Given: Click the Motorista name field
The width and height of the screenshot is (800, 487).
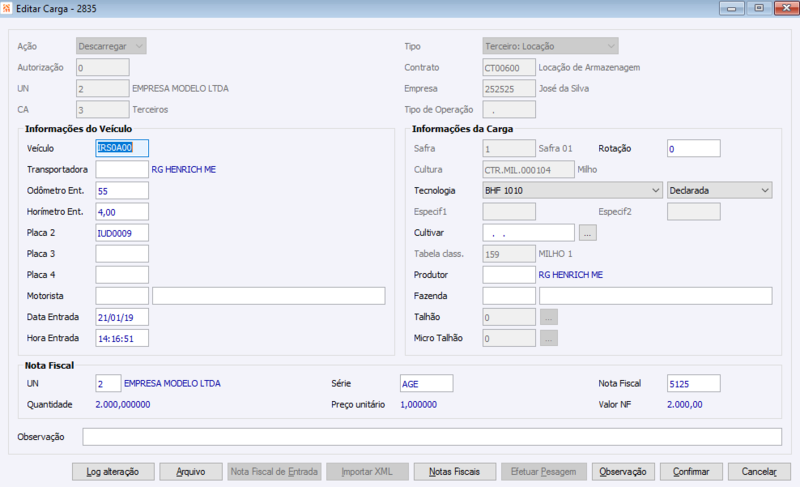Looking at the screenshot, I should point(268,296).
